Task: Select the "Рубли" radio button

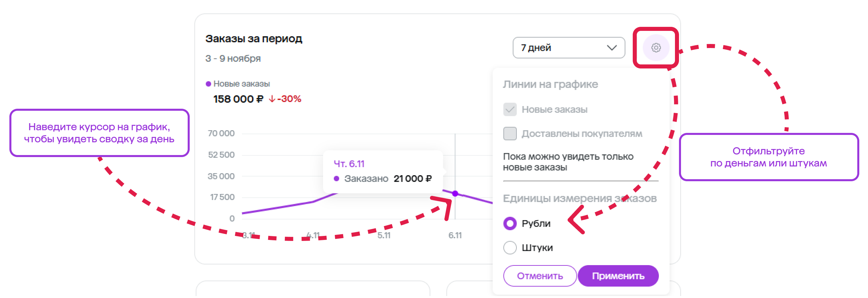Action: coord(509,223)
